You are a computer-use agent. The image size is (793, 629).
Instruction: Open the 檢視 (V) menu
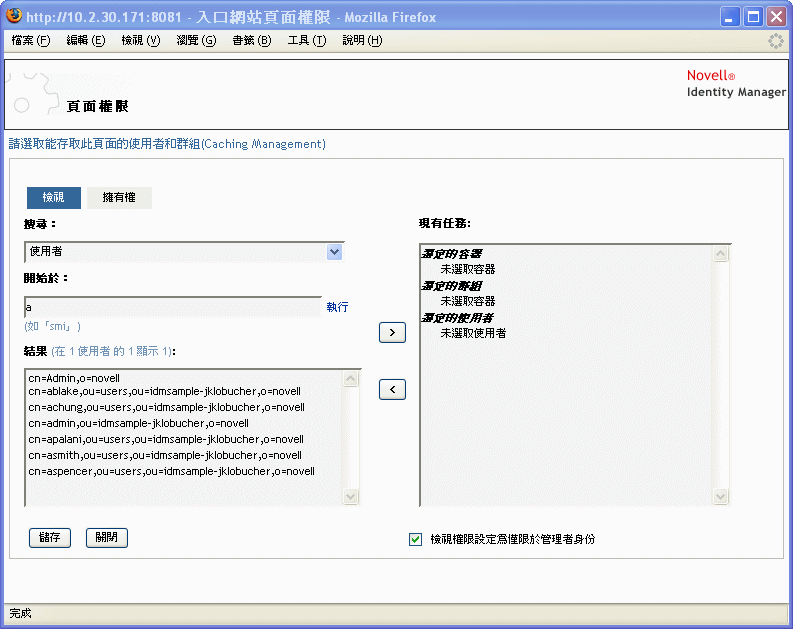tap(141, 40)
